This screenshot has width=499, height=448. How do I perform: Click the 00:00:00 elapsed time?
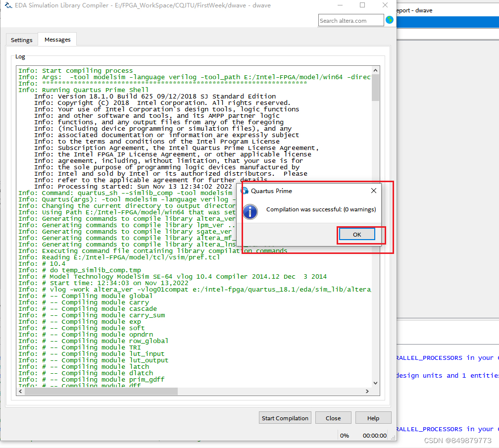click(x=375, y=436)
